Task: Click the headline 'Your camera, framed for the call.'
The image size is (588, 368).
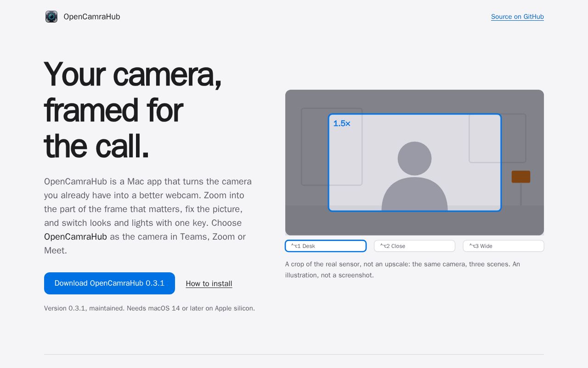Action: [133, 110]
